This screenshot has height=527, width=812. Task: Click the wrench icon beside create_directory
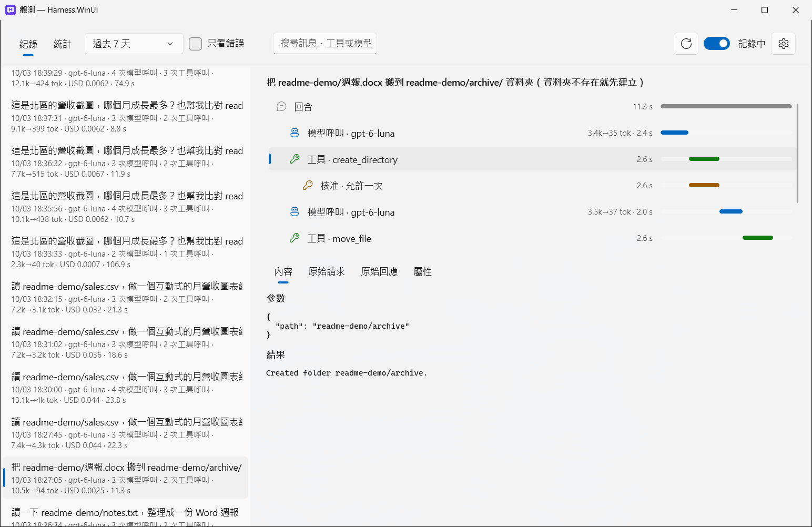(295, 159)
